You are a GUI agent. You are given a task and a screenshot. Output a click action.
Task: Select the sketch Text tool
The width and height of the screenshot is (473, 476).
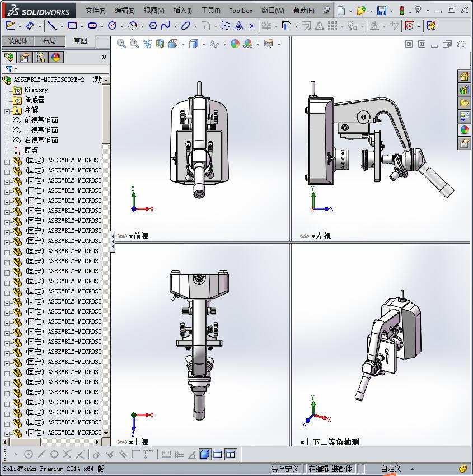tap(239, 26)
